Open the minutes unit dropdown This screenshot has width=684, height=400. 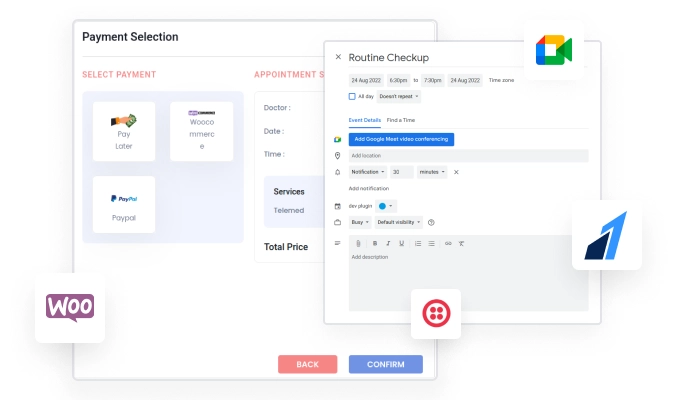(x=432, y=172)
